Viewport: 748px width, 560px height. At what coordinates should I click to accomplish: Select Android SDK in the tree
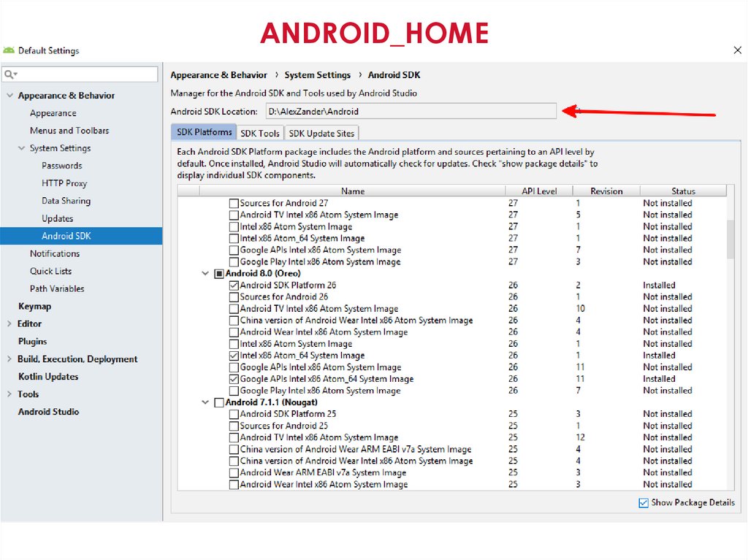pos(81,236)
